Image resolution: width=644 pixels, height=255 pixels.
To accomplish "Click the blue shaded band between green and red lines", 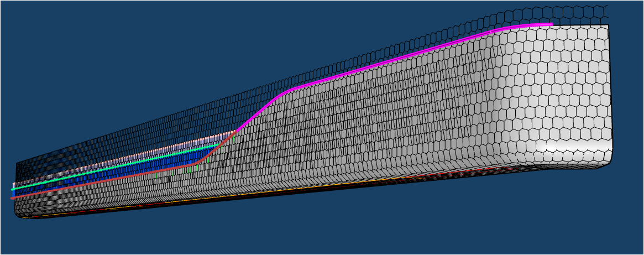I will pos(138,166).
